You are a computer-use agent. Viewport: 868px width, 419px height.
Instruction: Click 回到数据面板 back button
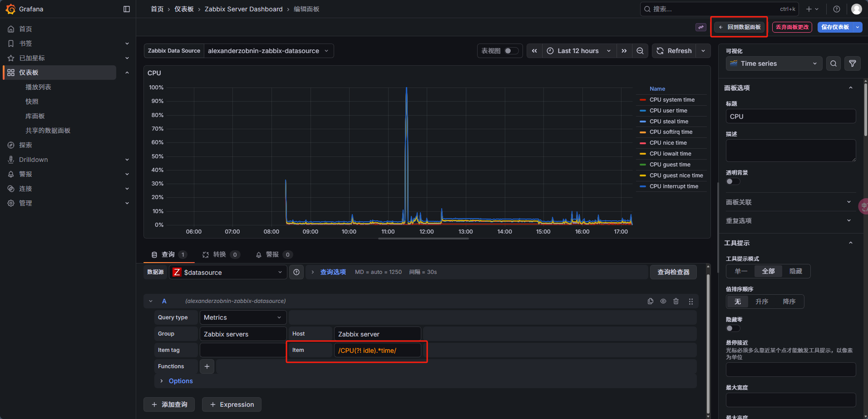[x=740, y=27]
